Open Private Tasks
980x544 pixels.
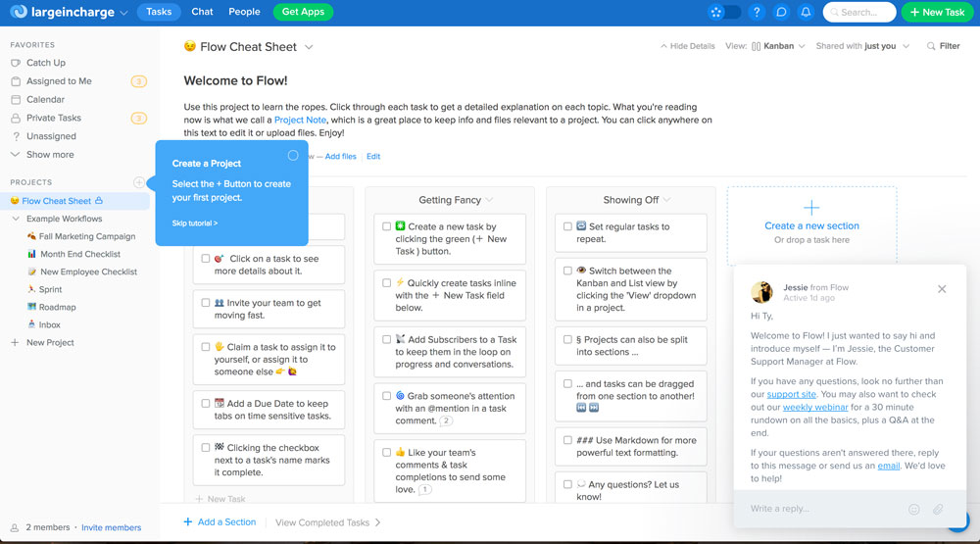coord(54,118)
